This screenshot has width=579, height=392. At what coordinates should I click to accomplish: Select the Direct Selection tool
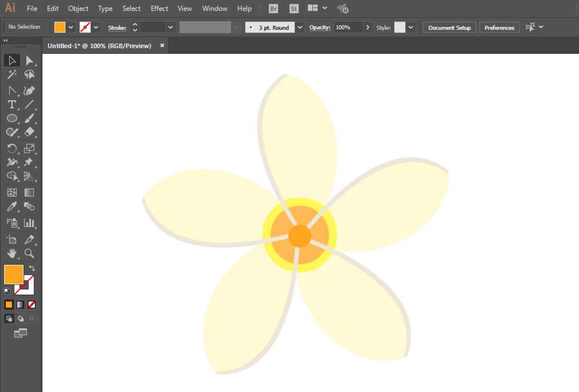30,61
